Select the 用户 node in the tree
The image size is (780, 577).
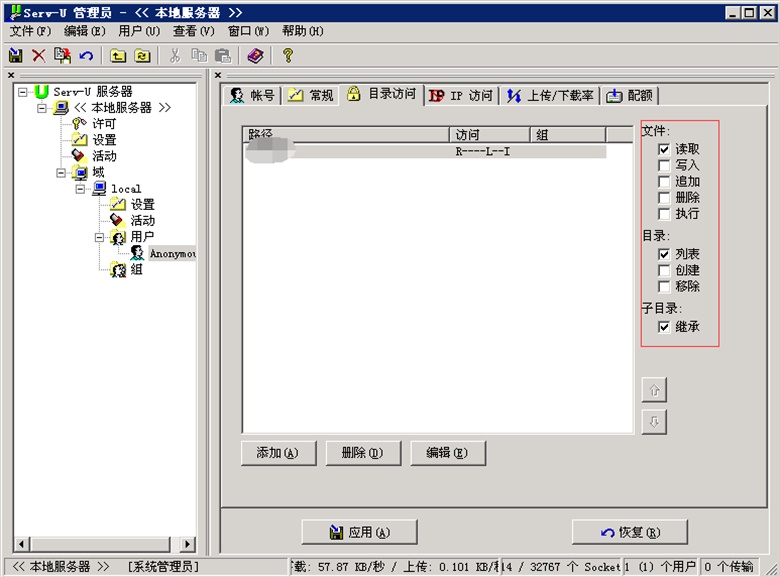142,237
